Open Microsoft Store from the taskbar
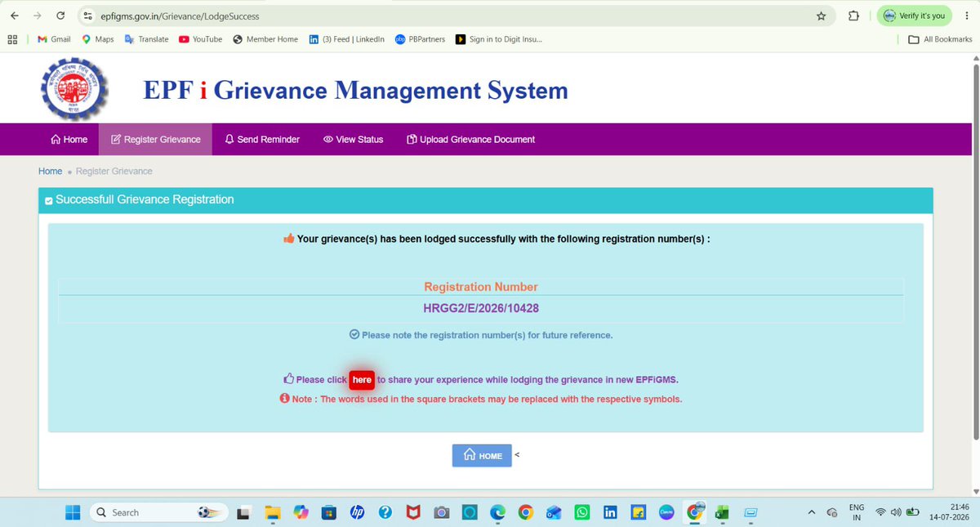 (x=329, y=512)
